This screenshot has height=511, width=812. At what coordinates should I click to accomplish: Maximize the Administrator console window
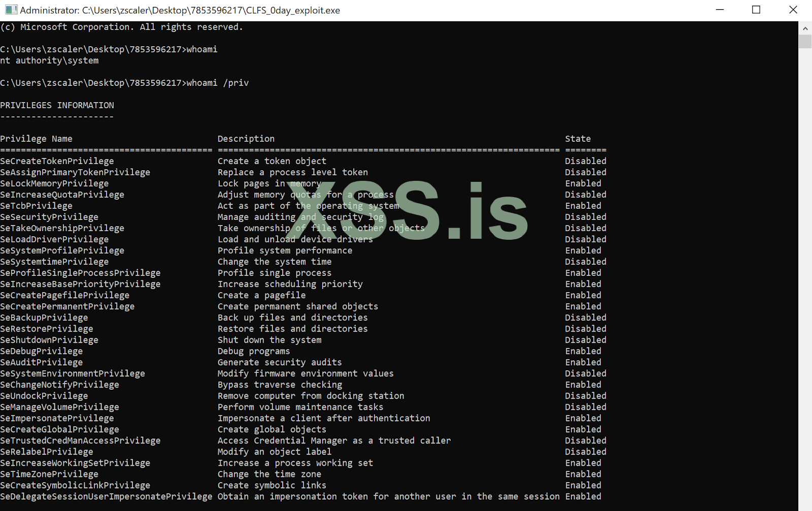[x=756, y=10]
